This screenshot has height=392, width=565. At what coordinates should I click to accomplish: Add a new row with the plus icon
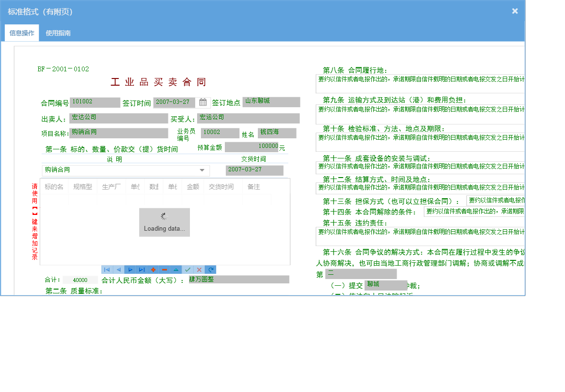pyautogui.click(x=153, y=269)
